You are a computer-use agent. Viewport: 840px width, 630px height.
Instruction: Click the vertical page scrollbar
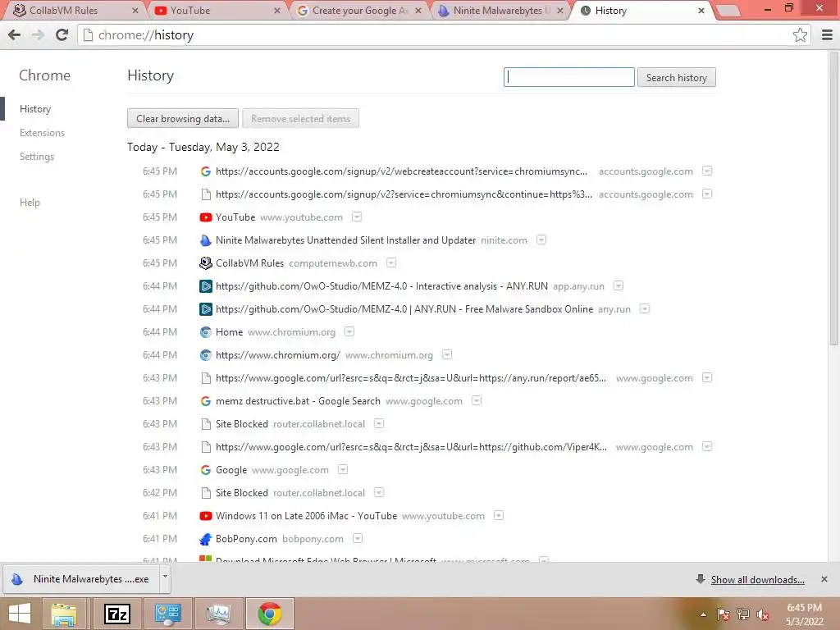tap(834, 199)
